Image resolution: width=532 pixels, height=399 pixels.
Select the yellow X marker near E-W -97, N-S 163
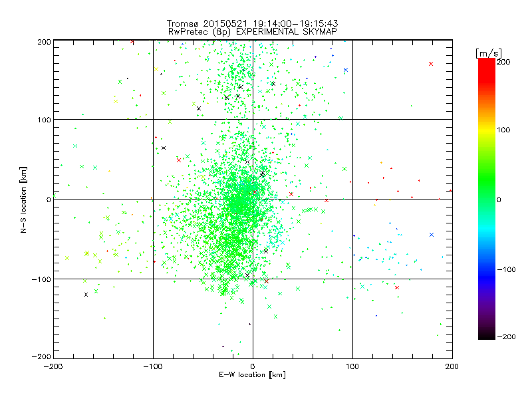pyautogui.click(x=156, y=69)
